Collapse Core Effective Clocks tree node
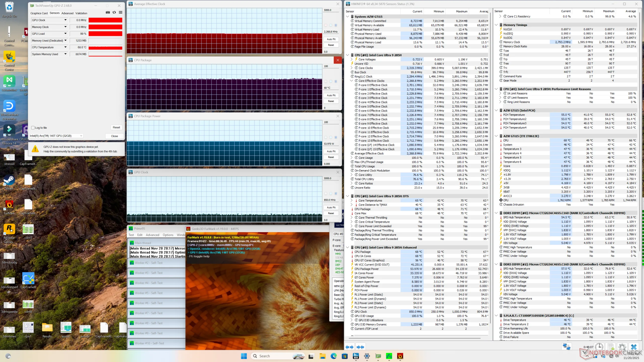Viewport: 644px width, 362px height. click(x=352, y=81)
